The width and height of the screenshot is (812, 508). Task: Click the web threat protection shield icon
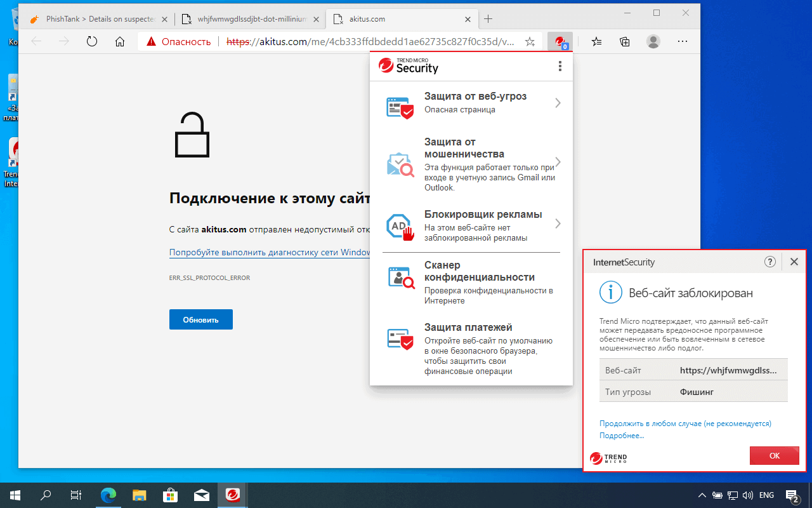(400, 107)
